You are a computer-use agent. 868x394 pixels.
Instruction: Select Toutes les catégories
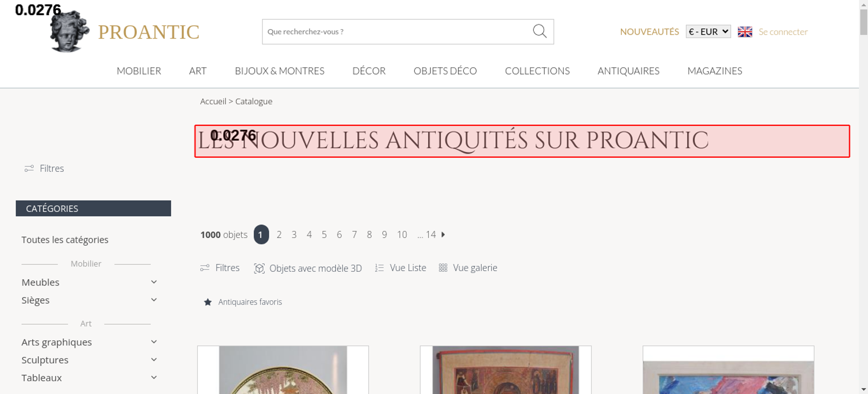[x=65, y=240]
